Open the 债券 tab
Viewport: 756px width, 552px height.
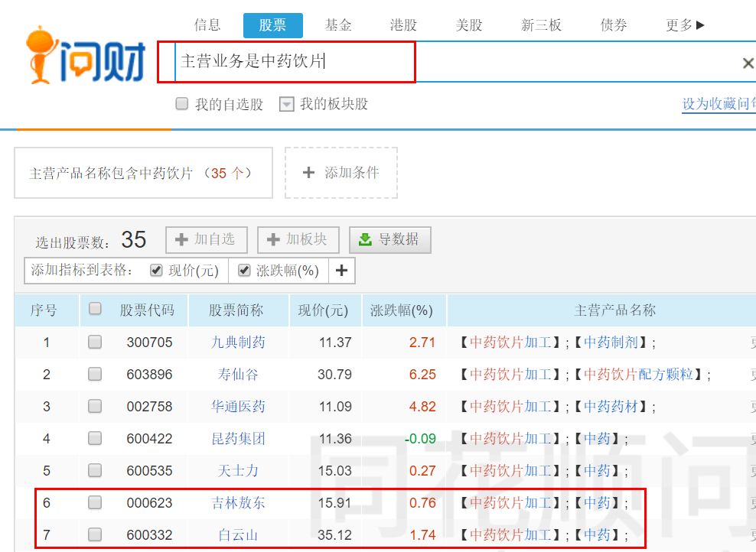tap(614, 25)
